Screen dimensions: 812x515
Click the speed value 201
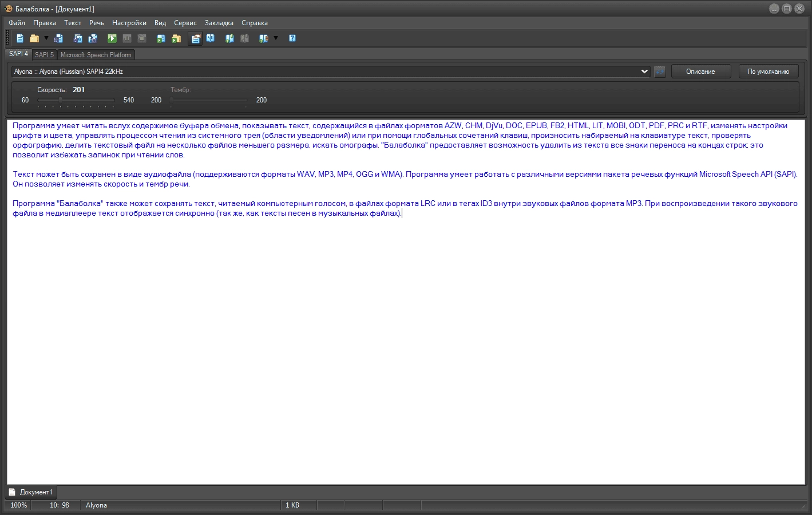(x=79, y=90)
